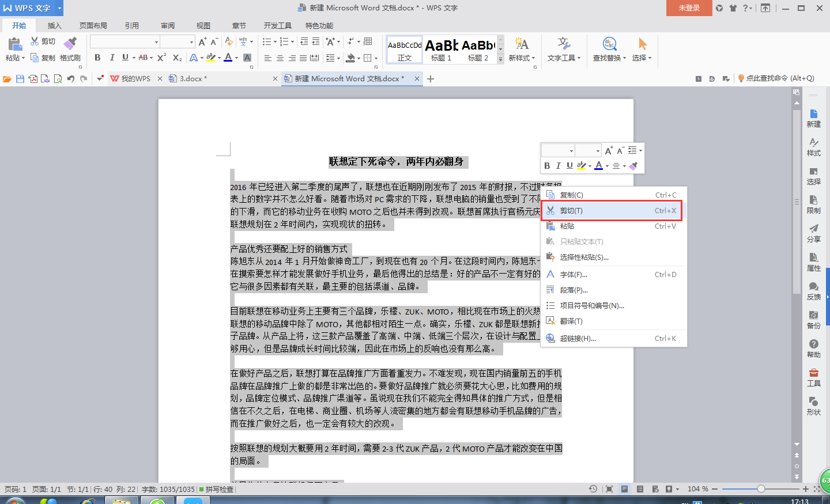The image size is (830, 504).
Task: Click the 未登录 login button
Action: click(x=689, y=8)
